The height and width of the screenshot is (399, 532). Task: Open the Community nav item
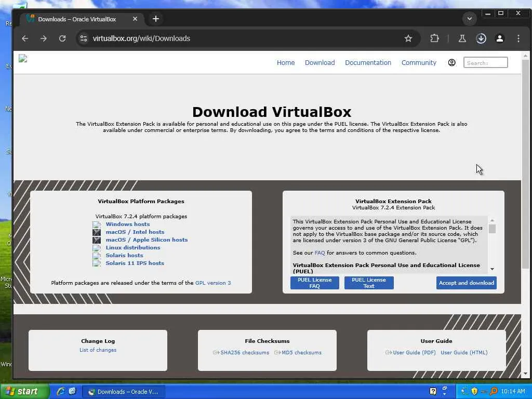click(419, 63)
